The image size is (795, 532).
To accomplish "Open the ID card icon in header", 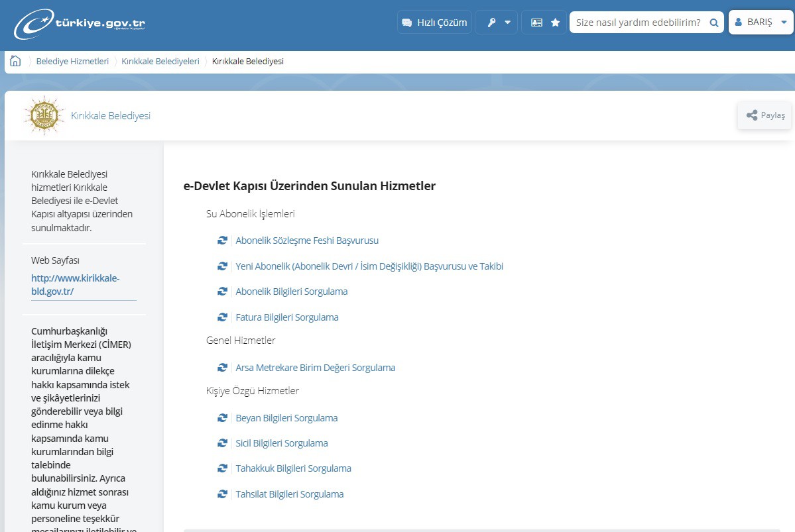I will click(x=536, y=23).
